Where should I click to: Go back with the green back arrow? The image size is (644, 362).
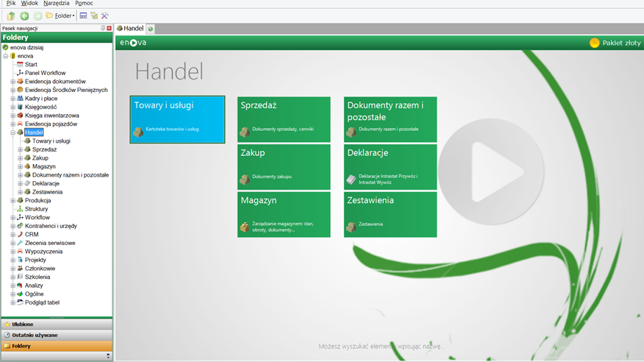tap(25, 15)
